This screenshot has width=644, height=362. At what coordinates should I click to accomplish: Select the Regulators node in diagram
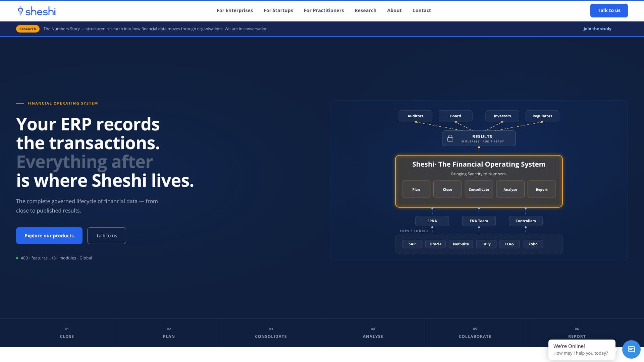(x=542, y=116)
